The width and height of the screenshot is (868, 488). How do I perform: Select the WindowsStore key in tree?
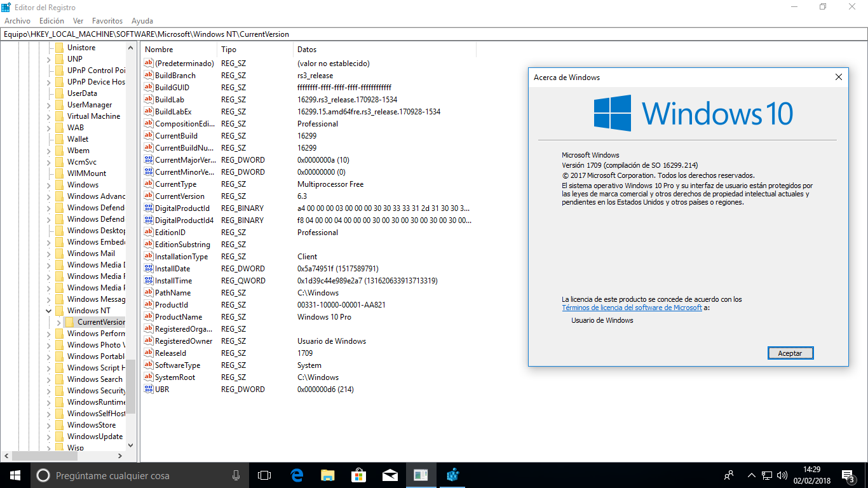(x=92, y=425)
